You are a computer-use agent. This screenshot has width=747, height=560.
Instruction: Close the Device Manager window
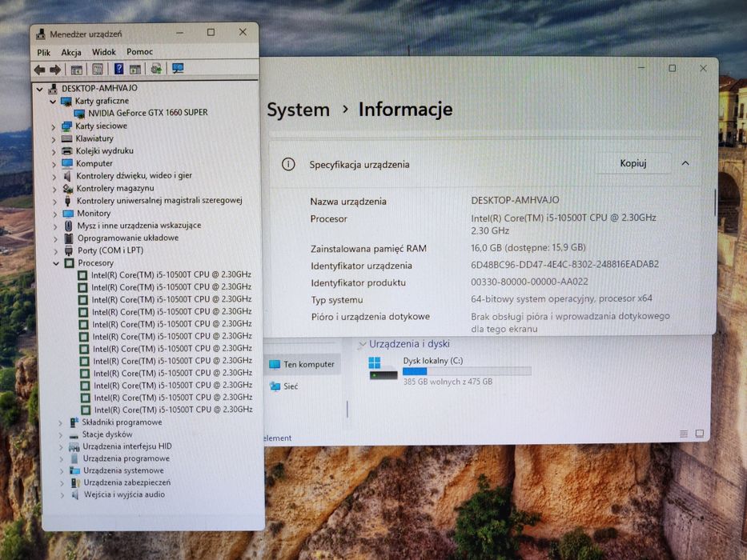click(x=243, y=32)
